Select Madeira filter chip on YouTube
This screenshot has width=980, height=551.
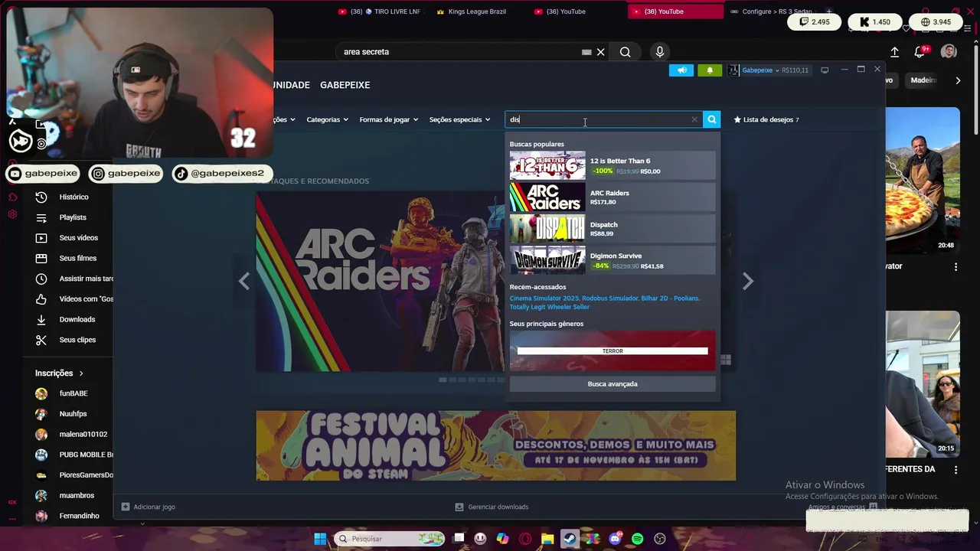(923, 80)
